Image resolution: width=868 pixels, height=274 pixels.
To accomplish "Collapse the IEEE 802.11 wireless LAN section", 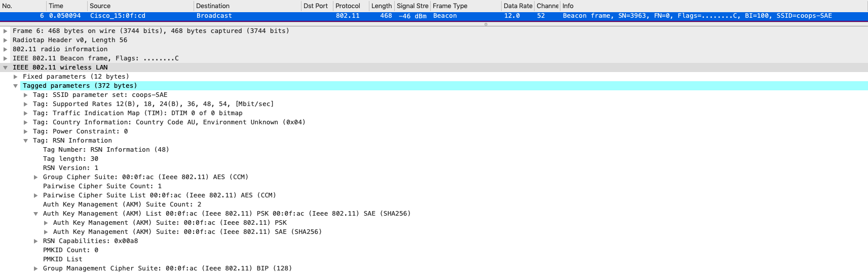I will [6, 67].
